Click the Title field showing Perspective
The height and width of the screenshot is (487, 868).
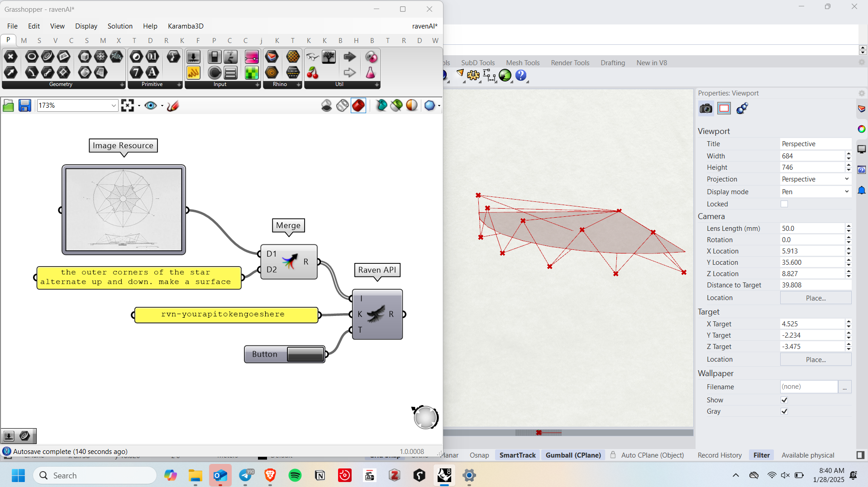tap(816, 144)
